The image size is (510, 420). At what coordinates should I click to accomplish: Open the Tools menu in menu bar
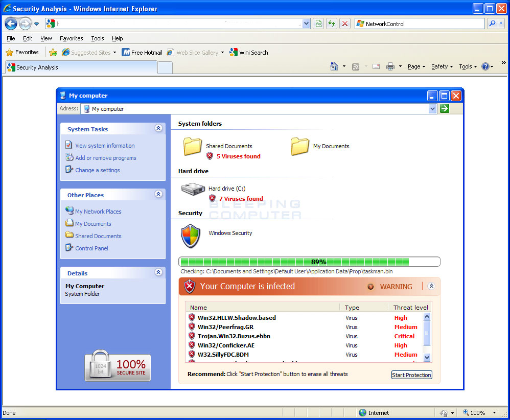[x=97, y=38]
